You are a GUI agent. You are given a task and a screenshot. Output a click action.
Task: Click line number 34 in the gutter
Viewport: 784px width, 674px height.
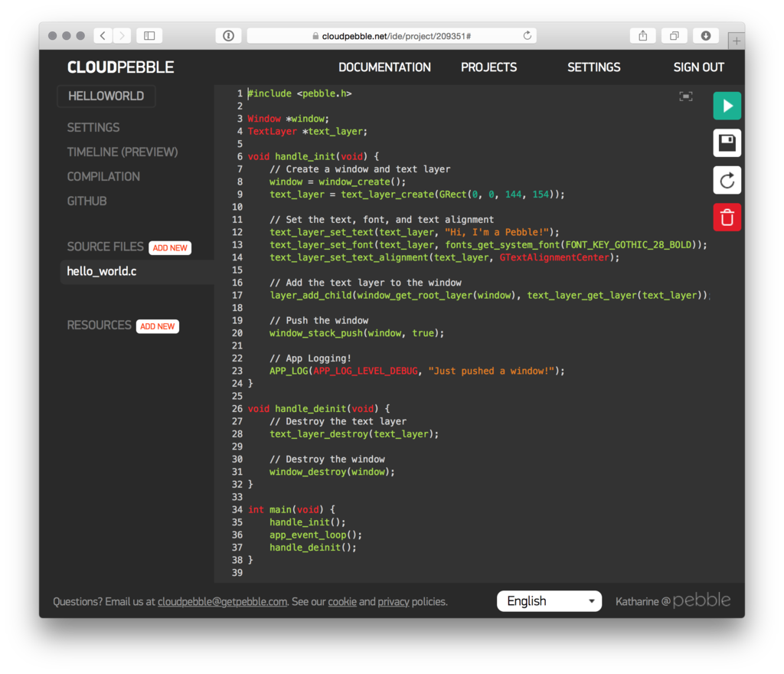click(237, 509)
